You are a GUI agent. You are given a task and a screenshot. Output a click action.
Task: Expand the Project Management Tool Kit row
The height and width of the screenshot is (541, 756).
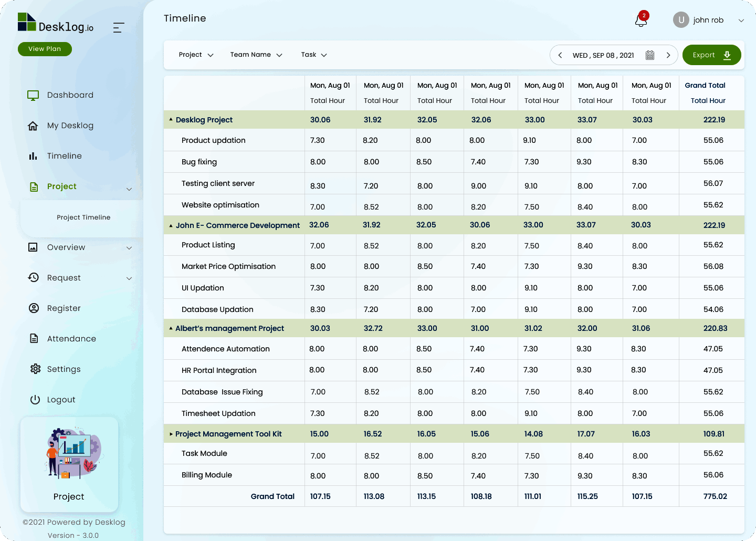[171, 434]
